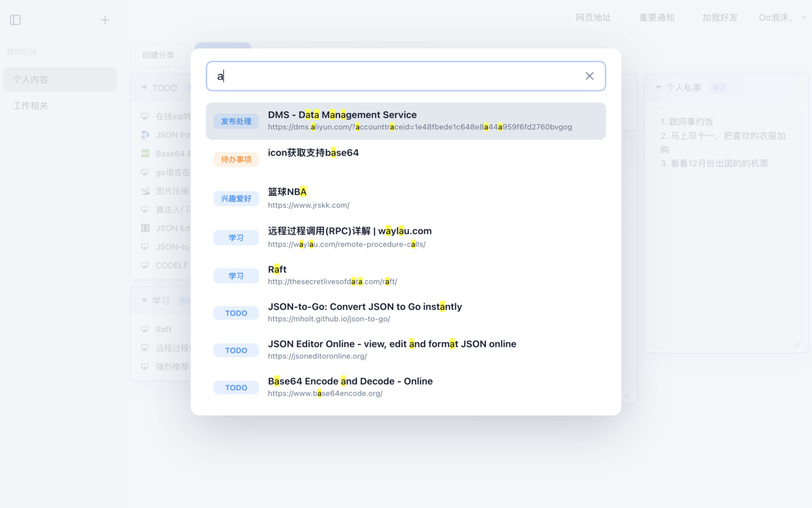Click the 发布处理 tag in the search results
This screenshot has height=508, width=812.
click(x=236, y=121)
